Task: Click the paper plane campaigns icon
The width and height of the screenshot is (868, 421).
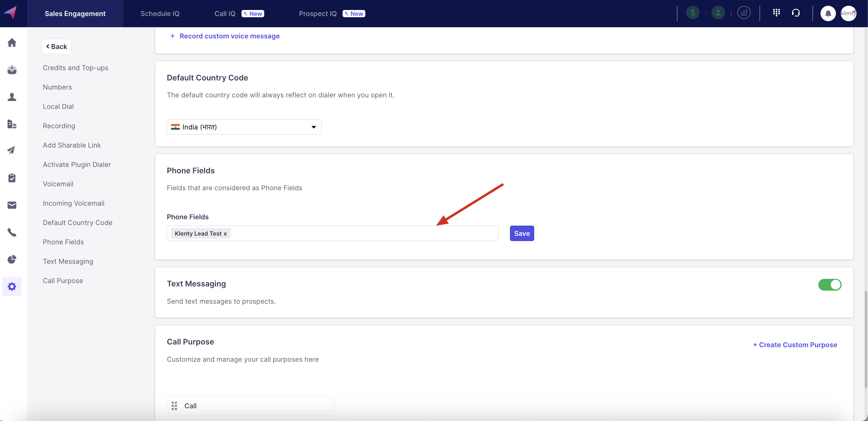Action: (12, 150)
